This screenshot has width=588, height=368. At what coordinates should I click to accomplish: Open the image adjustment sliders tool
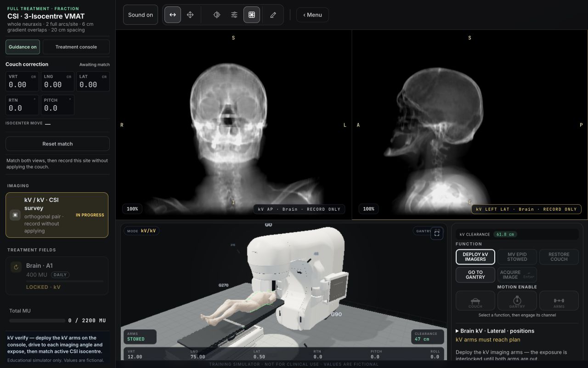(234, 15)
